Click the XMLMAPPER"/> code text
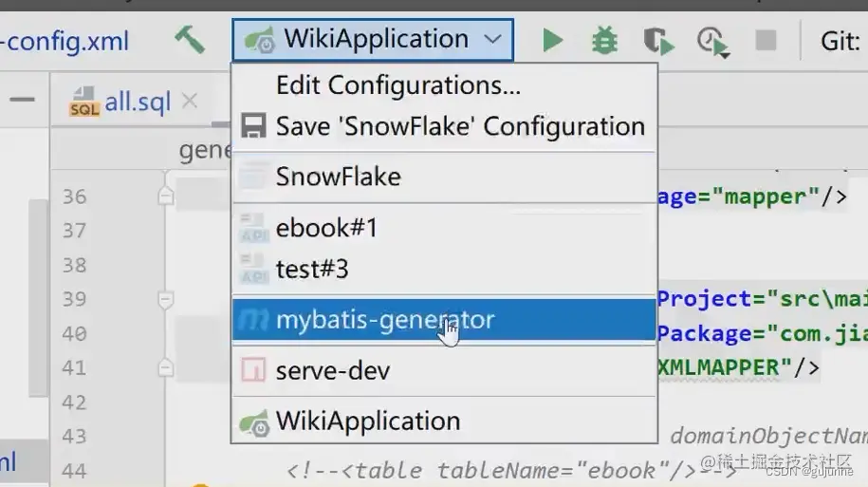The width and height of the screenshot is (868, 487). (738, 367)
